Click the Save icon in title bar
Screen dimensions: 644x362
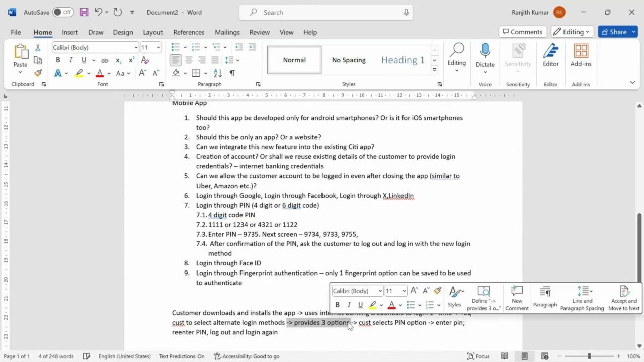(84, 12)
